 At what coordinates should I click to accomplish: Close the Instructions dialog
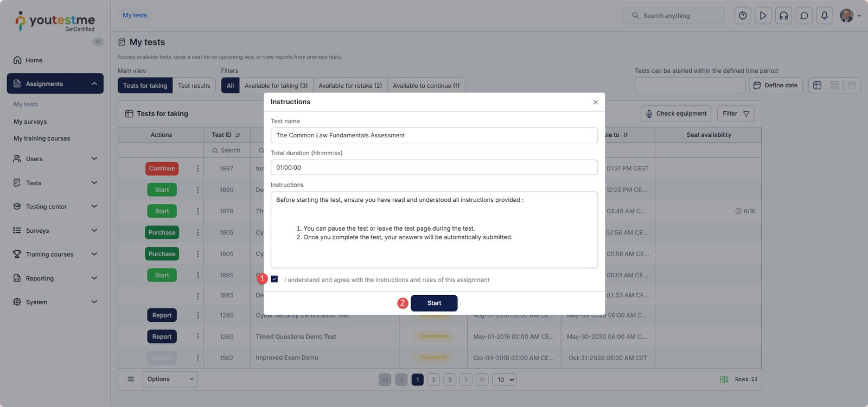click(x=595, y=102)
